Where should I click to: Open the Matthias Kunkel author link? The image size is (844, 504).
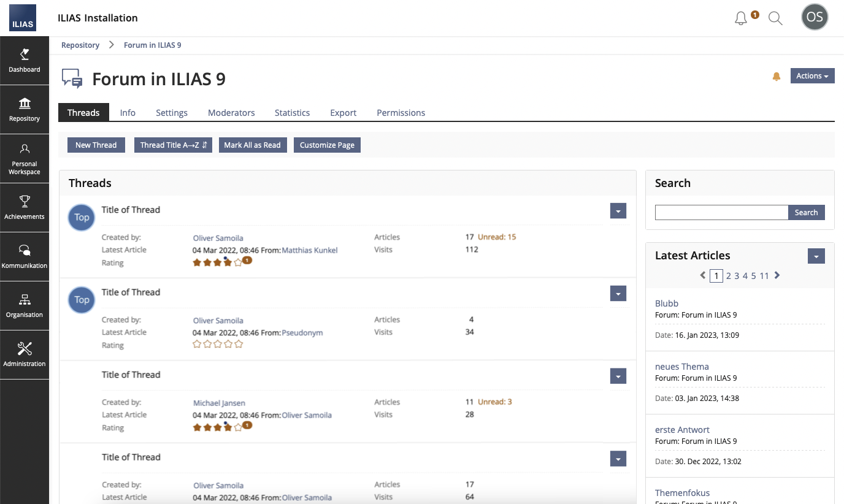(309, 250)
